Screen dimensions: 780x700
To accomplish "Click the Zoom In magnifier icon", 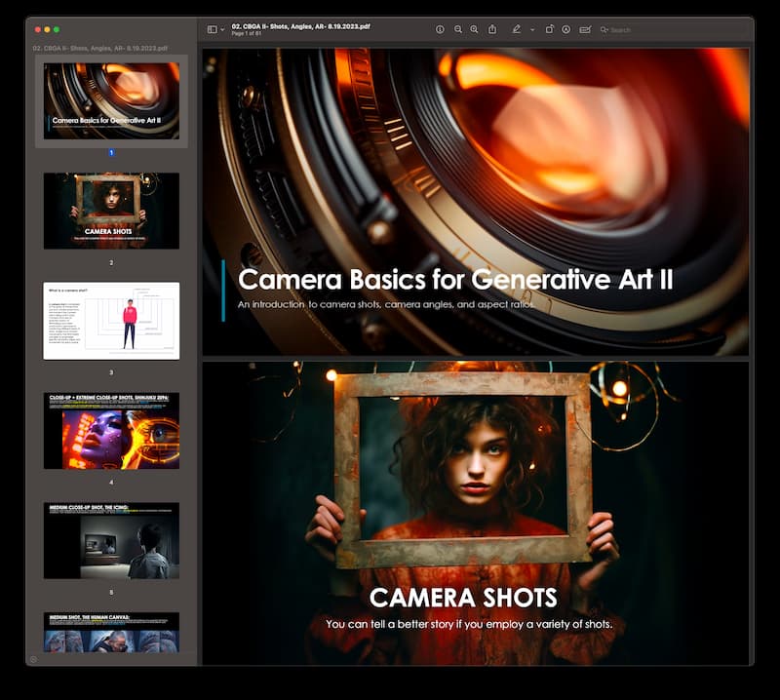I will [475, 29].
